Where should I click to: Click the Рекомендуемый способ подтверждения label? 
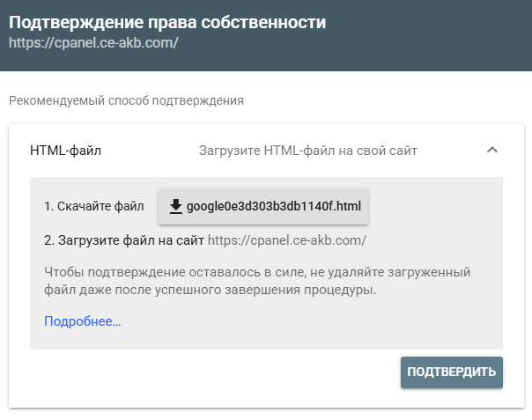[x=126, y=100]
